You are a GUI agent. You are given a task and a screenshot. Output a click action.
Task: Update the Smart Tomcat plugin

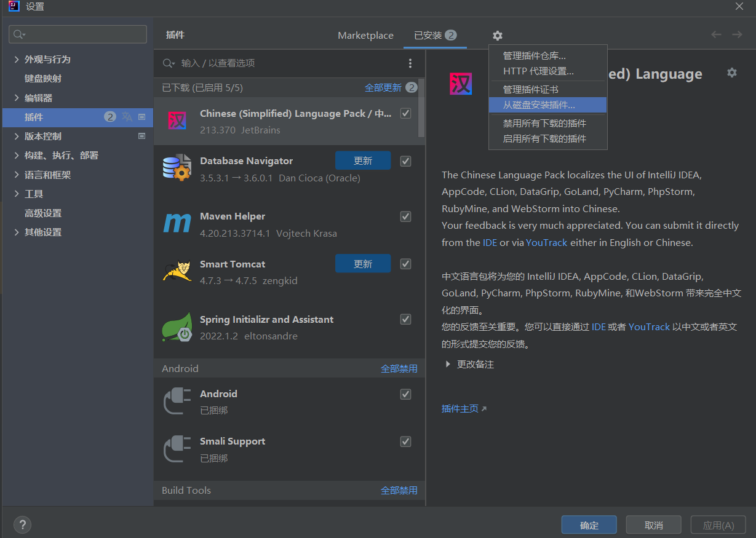(x=363, y=264)
